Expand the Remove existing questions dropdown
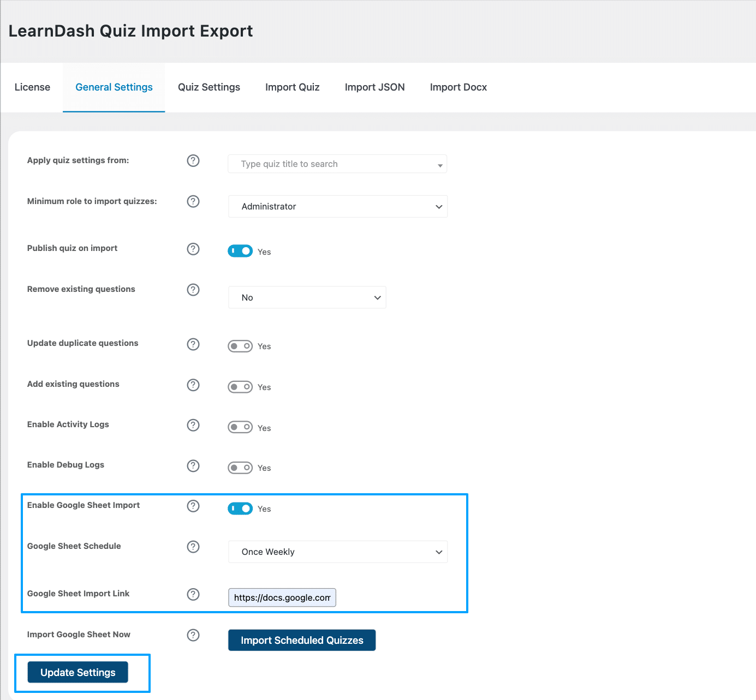Image resolution: width=756 pixels, height=700 pixels. pyautogui.click(x=307, y=297)
